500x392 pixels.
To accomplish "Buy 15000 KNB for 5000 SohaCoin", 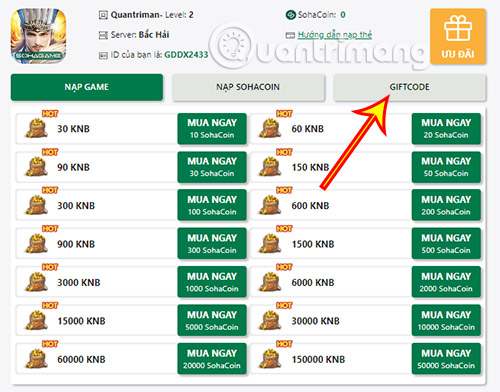I will pos(212,320).
